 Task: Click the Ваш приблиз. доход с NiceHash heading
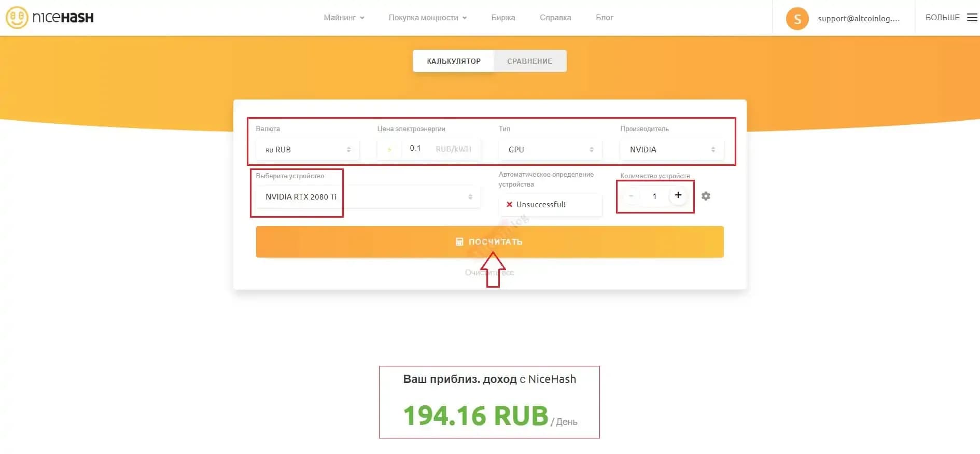(489, 379)
